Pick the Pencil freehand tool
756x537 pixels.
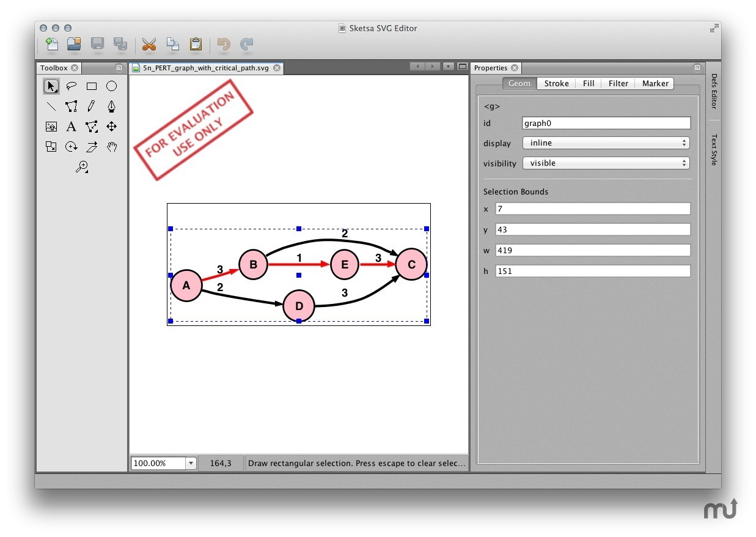91,106
